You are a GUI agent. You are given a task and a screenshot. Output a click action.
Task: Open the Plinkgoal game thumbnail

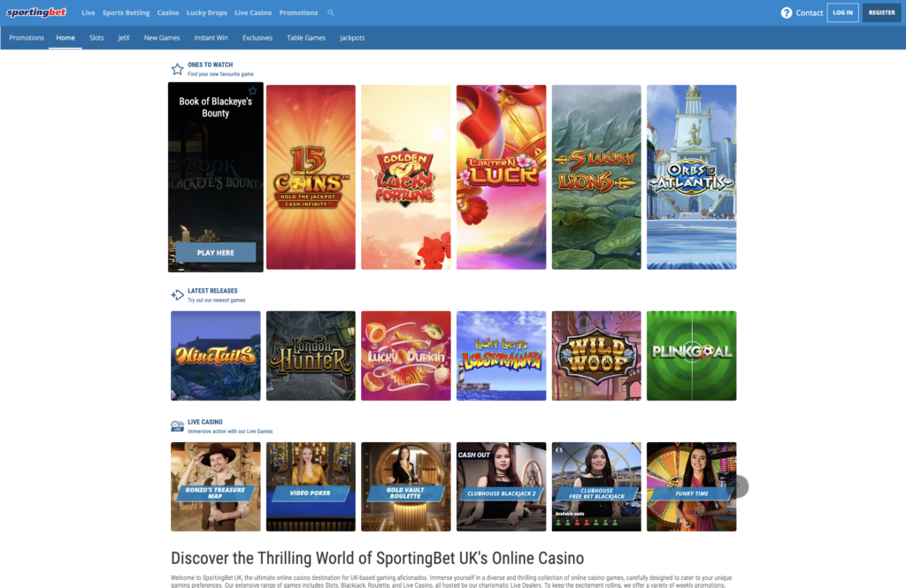691,355
